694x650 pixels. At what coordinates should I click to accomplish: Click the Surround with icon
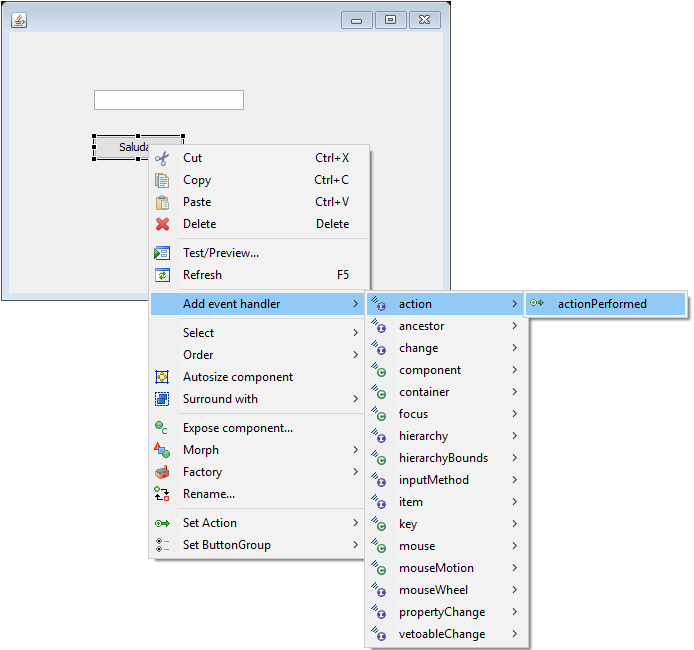click(162, 399)
